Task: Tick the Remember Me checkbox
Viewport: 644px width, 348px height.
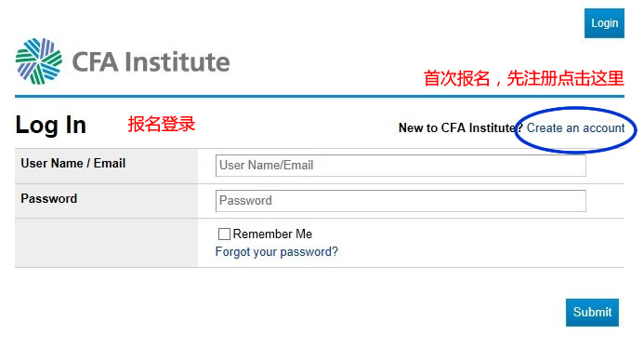Action: click(224, 234)
